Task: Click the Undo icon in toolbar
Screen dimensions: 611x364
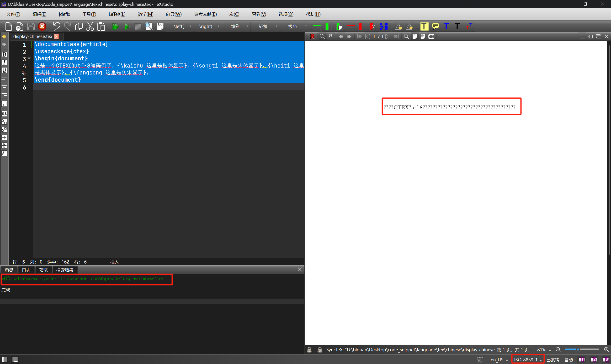Action: pos(56,26)
